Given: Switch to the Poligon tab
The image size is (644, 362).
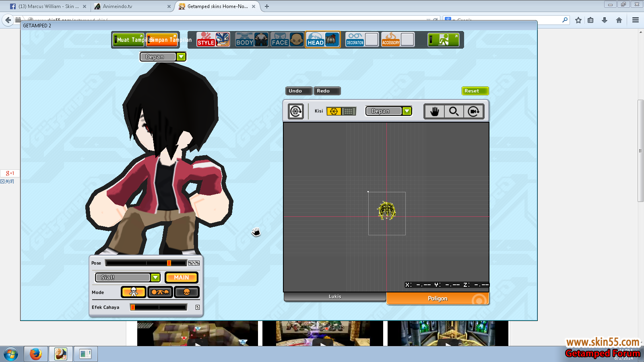Looking at the screenshot, I should tap(438, 298).
